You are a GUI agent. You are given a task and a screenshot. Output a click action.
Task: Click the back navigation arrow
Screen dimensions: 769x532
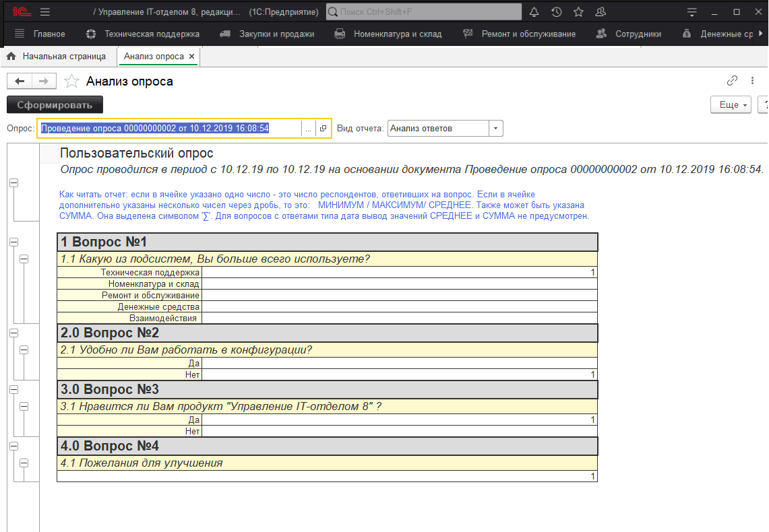[20, 81]
